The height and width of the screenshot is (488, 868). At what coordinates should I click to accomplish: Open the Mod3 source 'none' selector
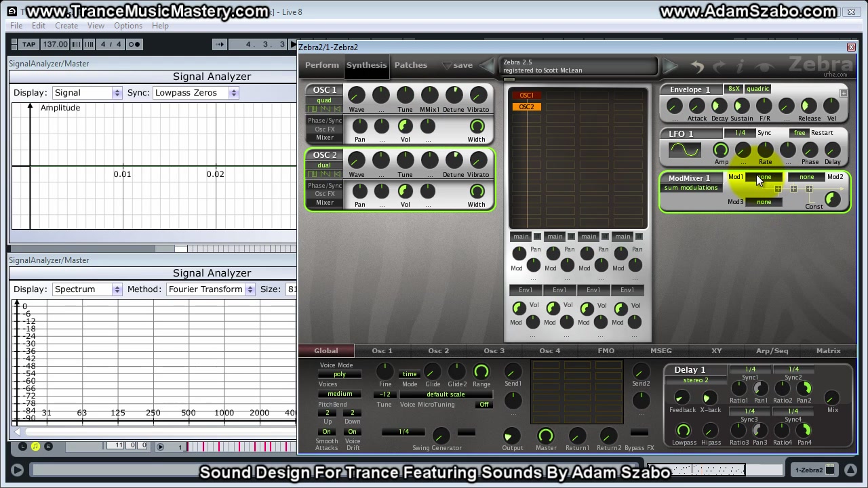click(x=764, y=202)
